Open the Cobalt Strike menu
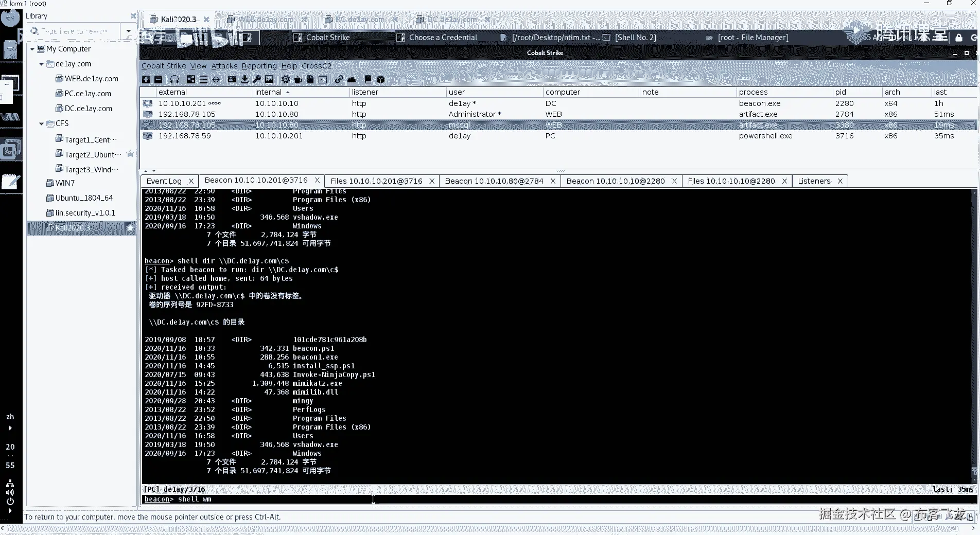 [164, 66]
